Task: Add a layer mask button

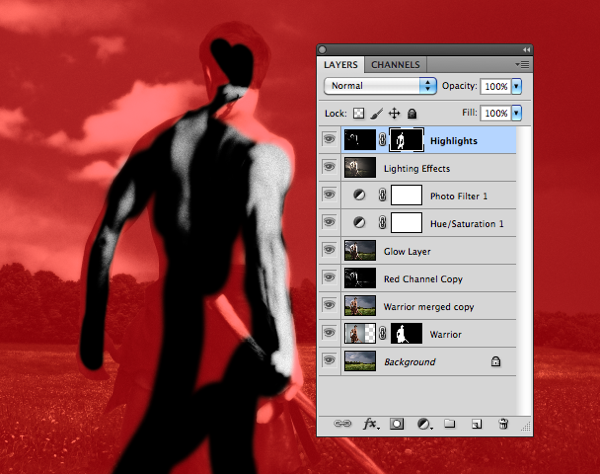Action: coord(397,424)
